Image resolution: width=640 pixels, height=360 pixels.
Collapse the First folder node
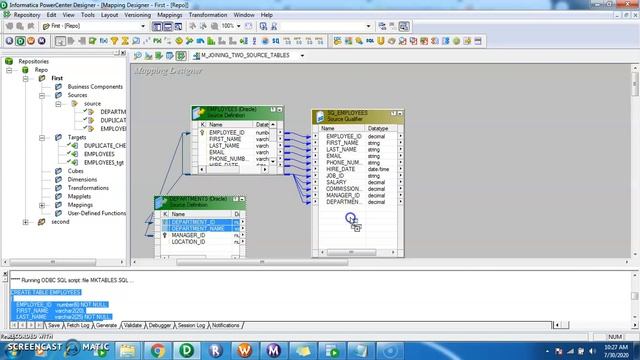[x=26, y=78]
